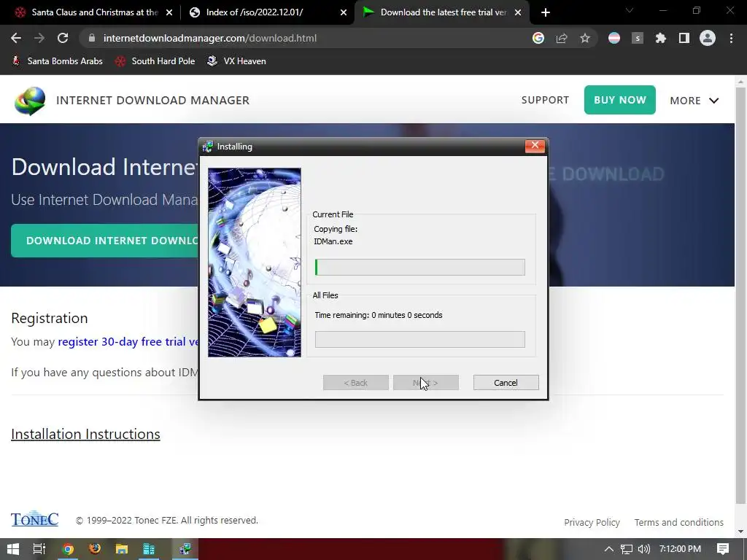Open the Google icon in address bar
747x560 pixels.
tap(538, 38)
